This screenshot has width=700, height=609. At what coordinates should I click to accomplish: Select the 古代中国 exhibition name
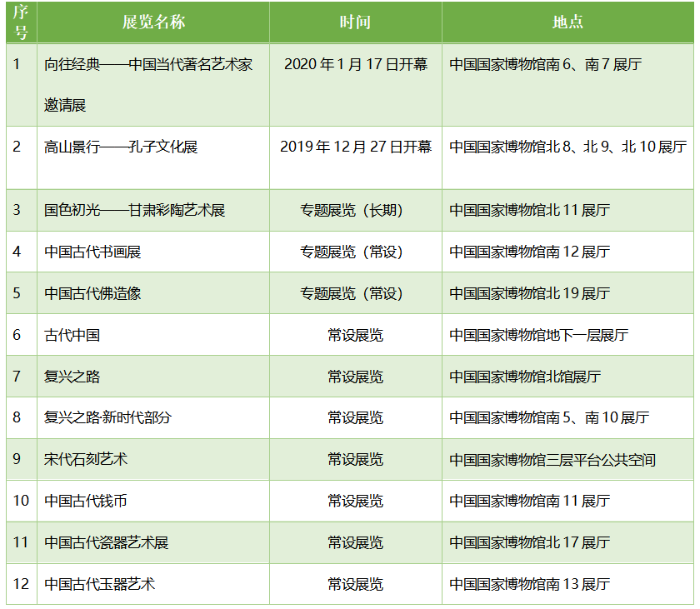[72, 335]
